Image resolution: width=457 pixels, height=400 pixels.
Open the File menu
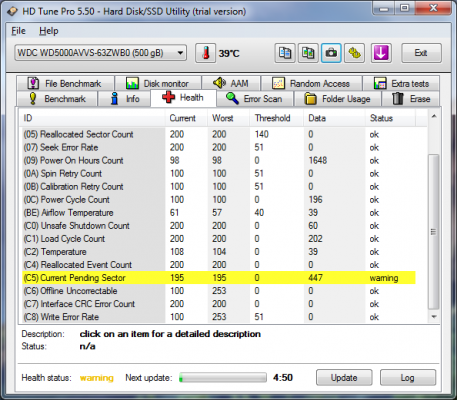pos(18,31)
